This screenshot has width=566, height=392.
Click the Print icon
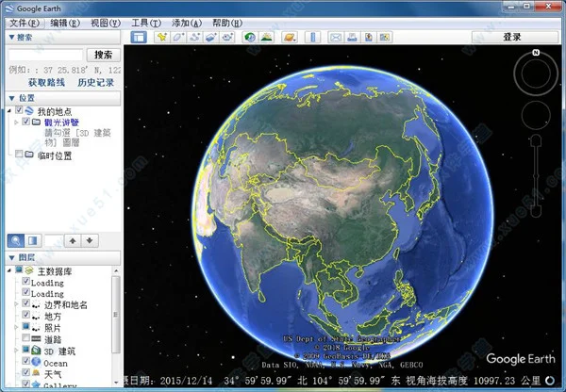tap(352, 37)
